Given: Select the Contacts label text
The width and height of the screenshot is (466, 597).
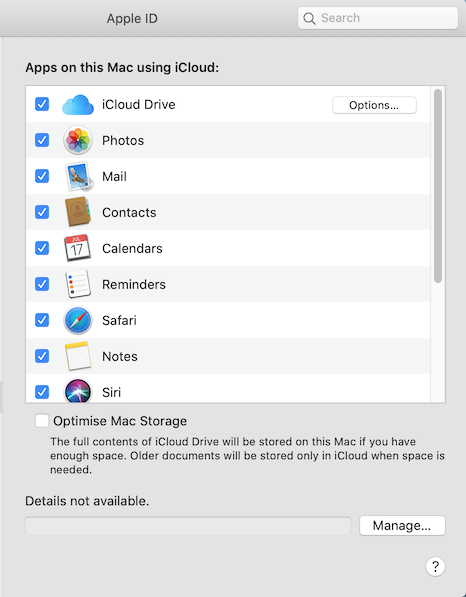Looking at the screenshot, I should pyautogui.click(x=129, y=212).
